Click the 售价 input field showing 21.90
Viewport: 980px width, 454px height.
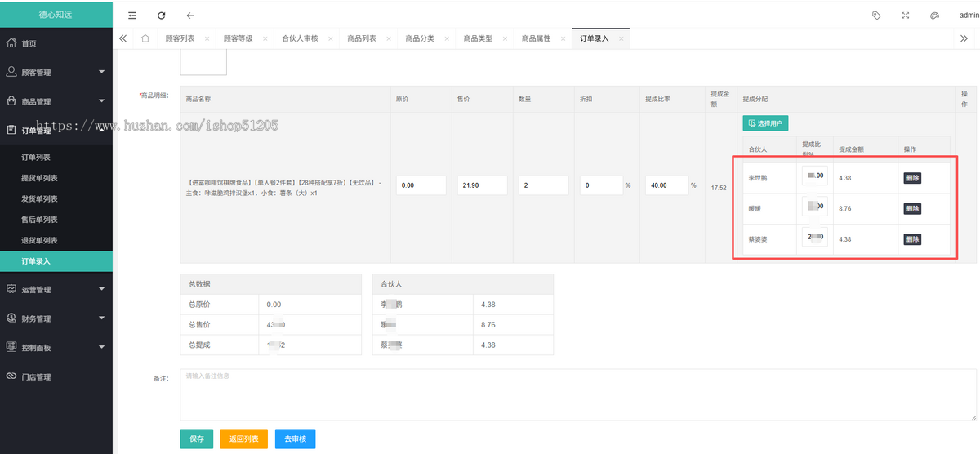(483, 185)
